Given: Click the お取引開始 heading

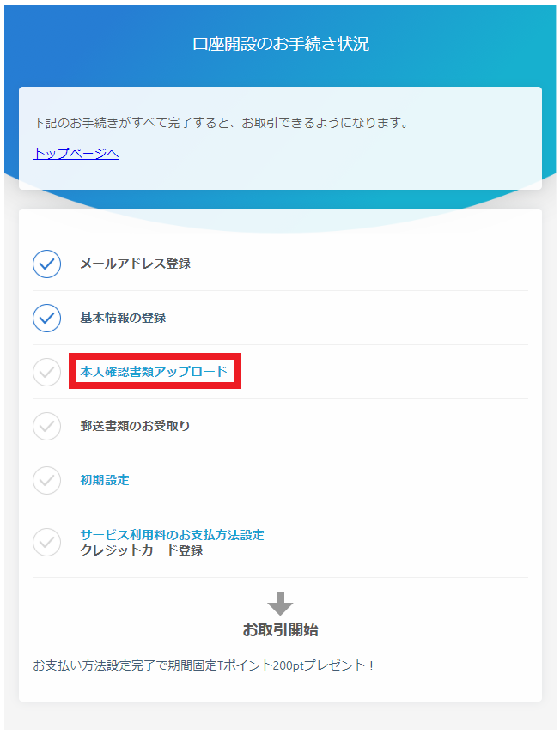Looking at the screenshot, I should [x=280, y=630].
